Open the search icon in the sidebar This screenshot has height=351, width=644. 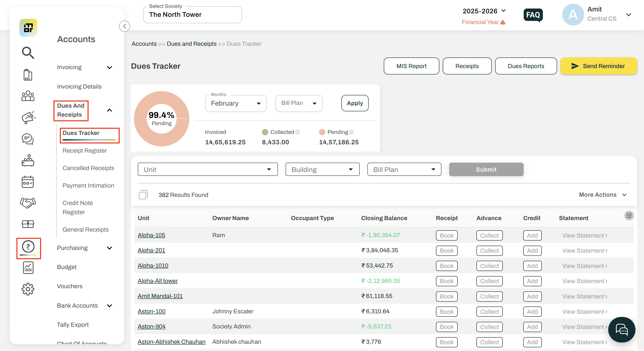click(28, 52)
